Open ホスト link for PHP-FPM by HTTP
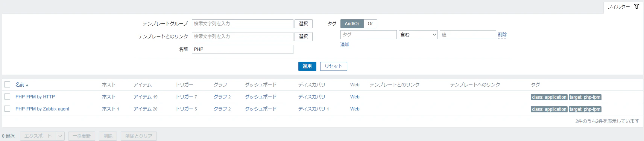The width and height of the screenshot is (644, 141). tap(109, 97)
